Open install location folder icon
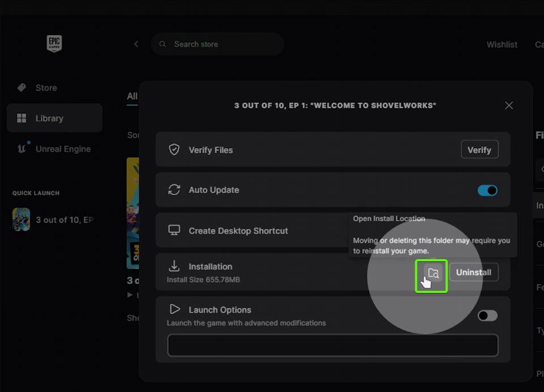Viewport: 544px width, 392px height. click(433, 273)
